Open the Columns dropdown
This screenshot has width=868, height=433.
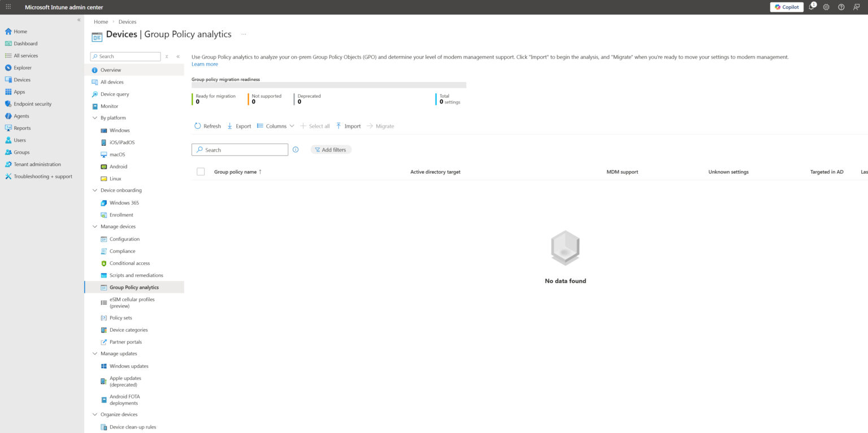click(276, 126)
